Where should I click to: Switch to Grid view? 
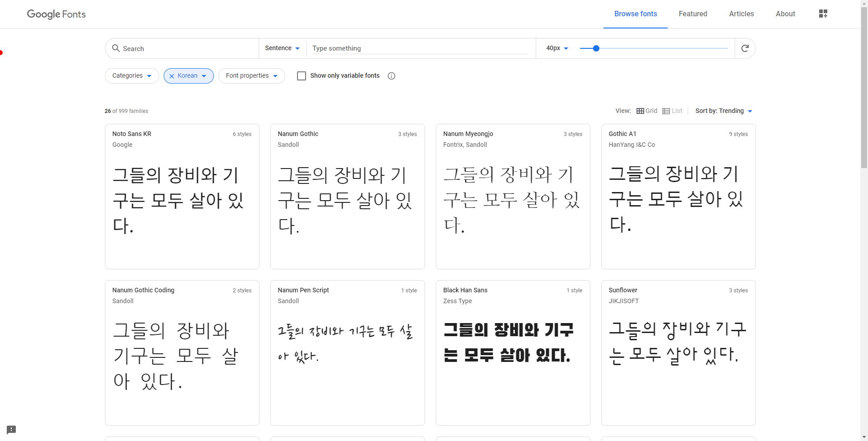click(x=647, y=111)
